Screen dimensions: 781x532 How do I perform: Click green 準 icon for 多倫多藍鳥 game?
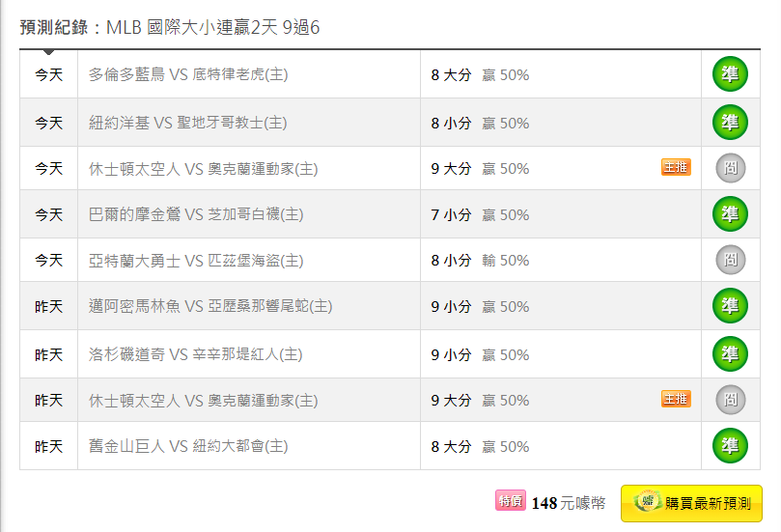pyautogui.click(x=730, y=74)
